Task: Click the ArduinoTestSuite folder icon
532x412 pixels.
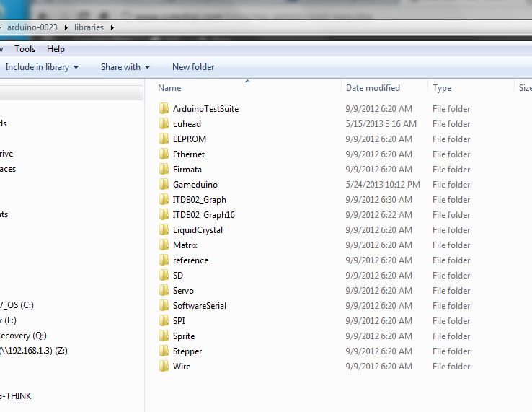Action: pos(164,109)
